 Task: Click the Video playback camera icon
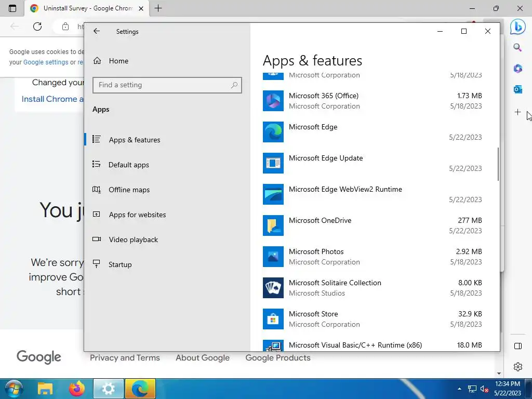coord(97,239)
